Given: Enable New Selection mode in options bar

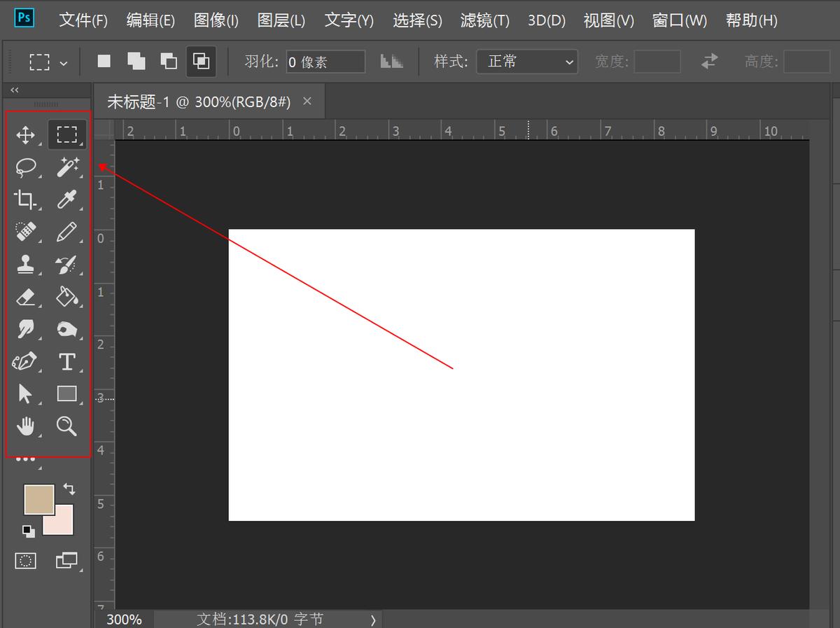Looking at the screenshot, I should pyautogui.click(x=104, y=62).
